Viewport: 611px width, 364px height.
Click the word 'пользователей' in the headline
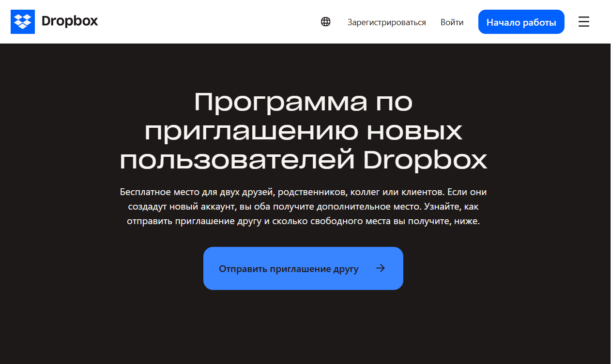tap(238, 161)
